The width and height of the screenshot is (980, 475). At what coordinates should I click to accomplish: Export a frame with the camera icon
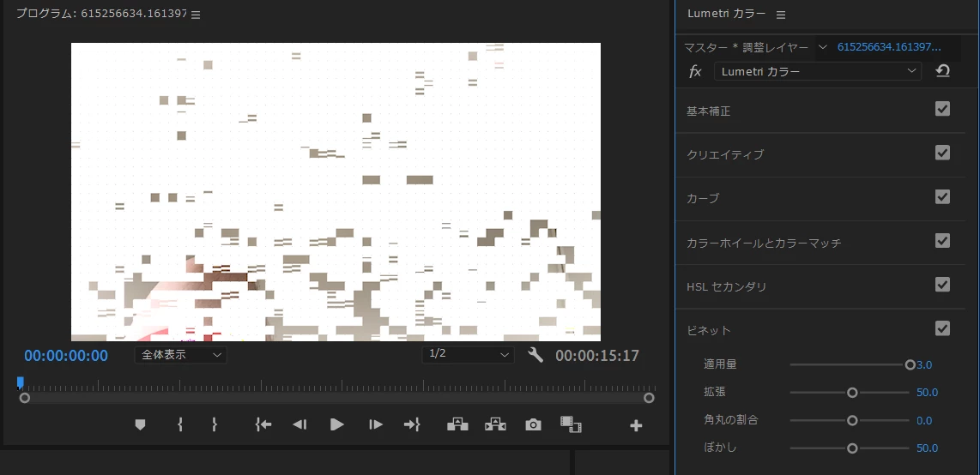533,425
